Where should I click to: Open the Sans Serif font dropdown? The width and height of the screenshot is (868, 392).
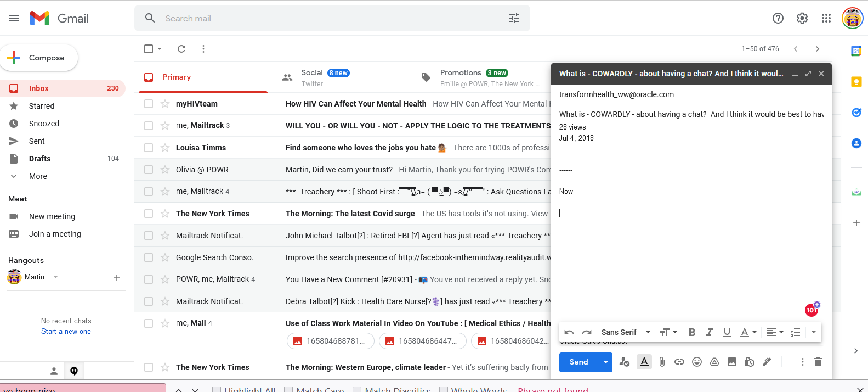pos(626,332)
